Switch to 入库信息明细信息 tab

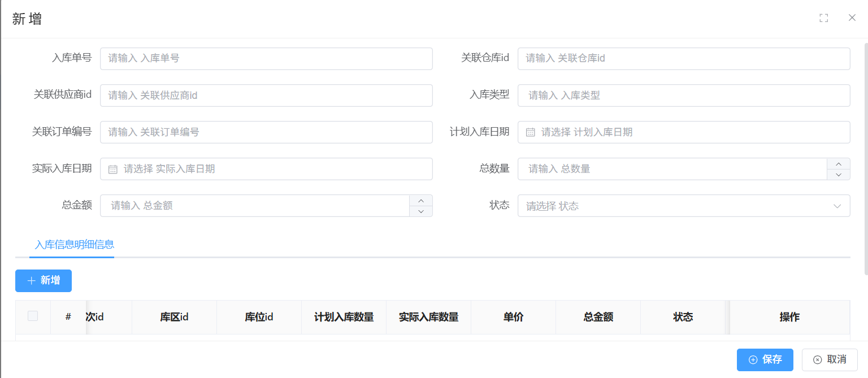click(x=75, y=245)
